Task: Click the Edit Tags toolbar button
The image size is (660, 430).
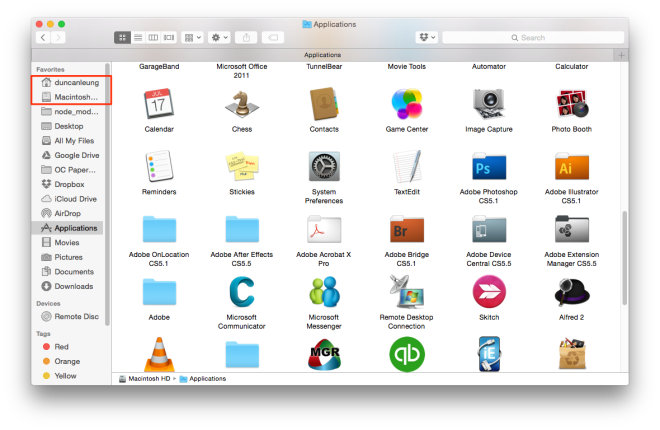Action: tap(273, 38)
